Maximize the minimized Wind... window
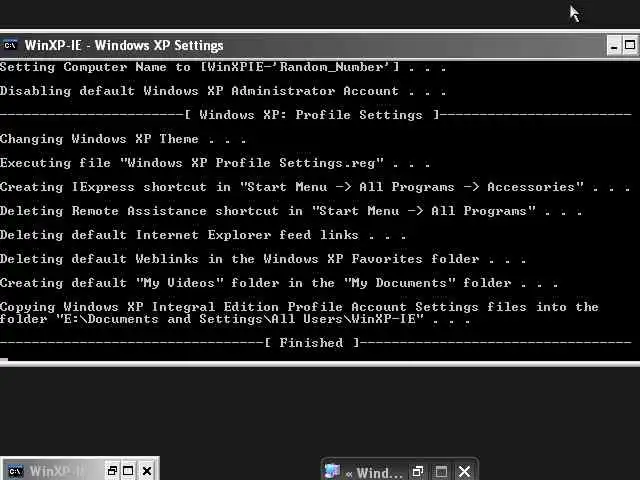640x480 pixels. [441, 472]
